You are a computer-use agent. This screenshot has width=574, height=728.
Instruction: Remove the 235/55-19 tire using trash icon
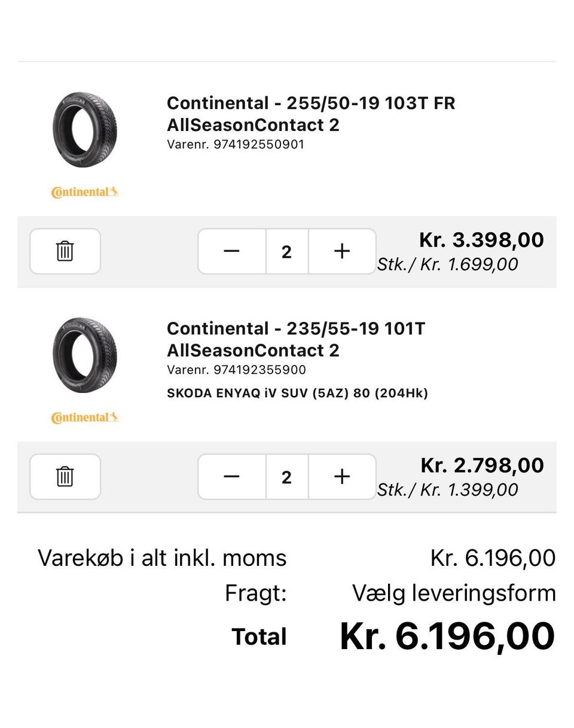65,477
